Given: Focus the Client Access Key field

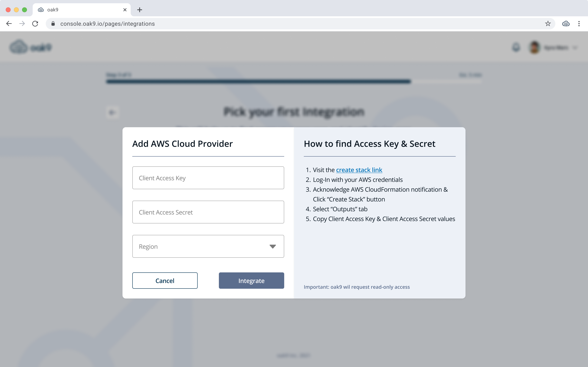Looking at the screenshot, I should point(208,178).
